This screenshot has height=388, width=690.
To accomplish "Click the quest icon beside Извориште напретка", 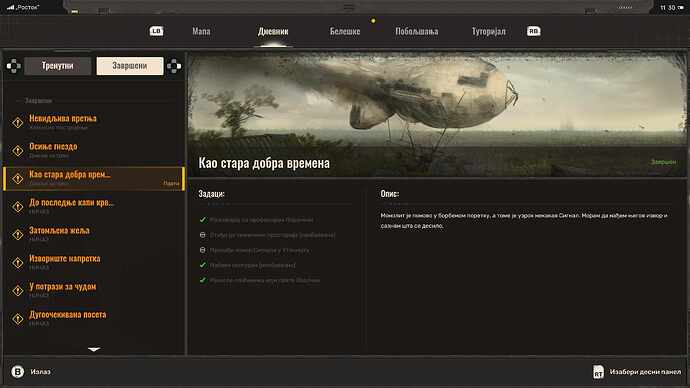I will pos(18,263).
